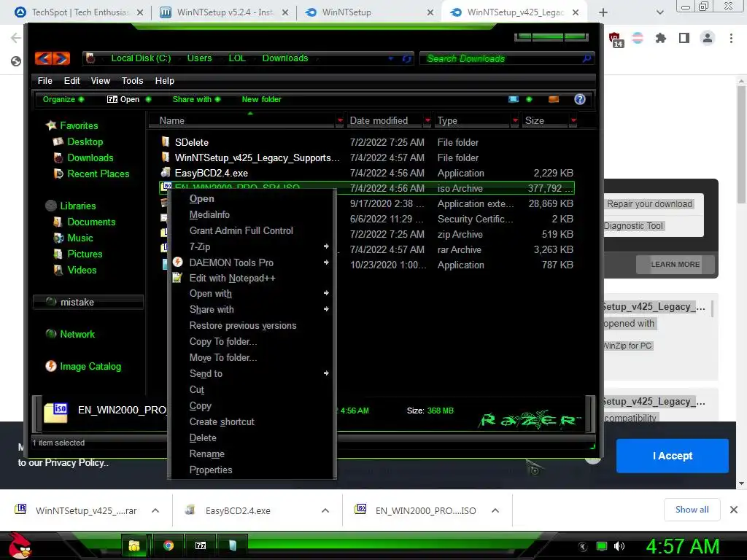
Task: Open the Tools menu in Explorer
Action: (x=132, y=80)
